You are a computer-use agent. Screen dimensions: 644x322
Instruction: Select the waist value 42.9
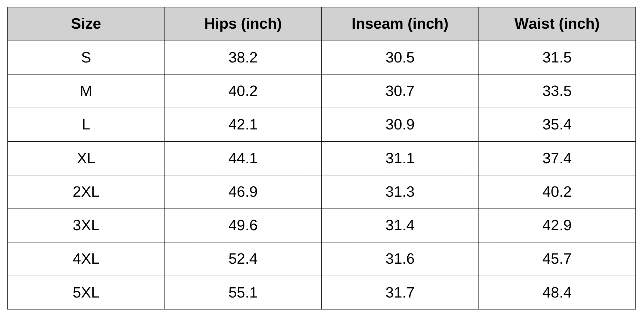coord(557,225)
